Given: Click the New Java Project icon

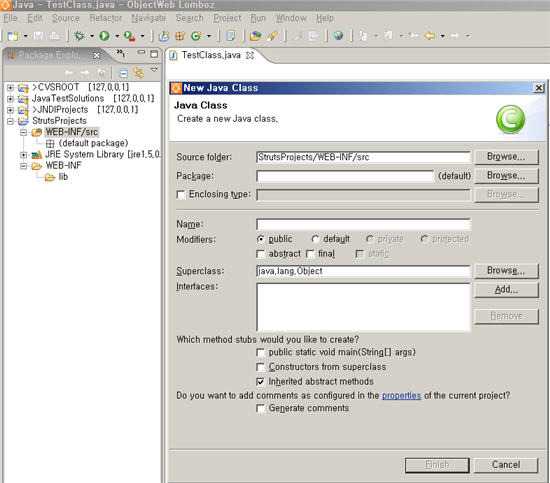Looking at the screenshot, I should click(164, 36).
